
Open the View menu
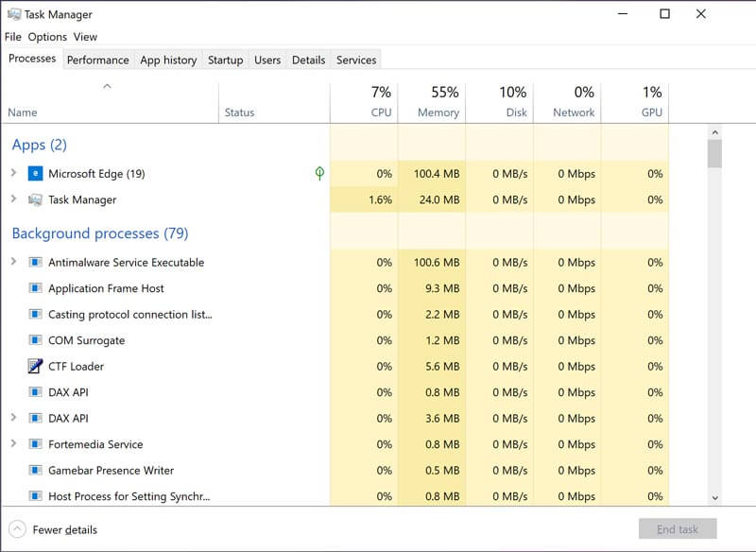pyautogui.click(x=85, y=37)
